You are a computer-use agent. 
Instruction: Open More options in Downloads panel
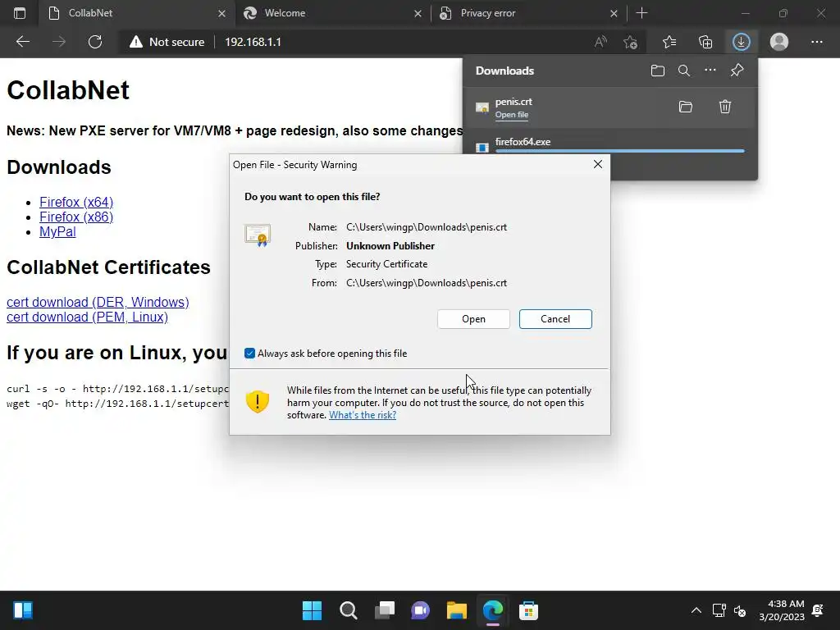coord(710,71)
